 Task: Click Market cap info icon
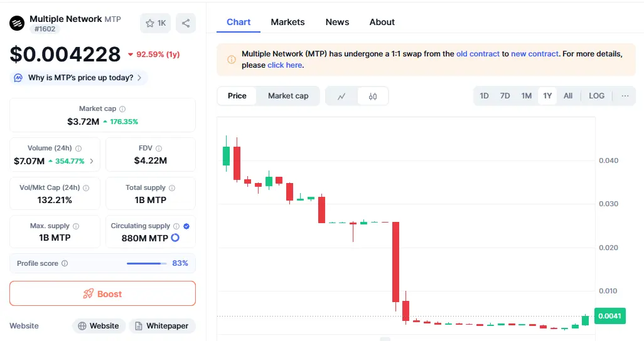point(122,109)
